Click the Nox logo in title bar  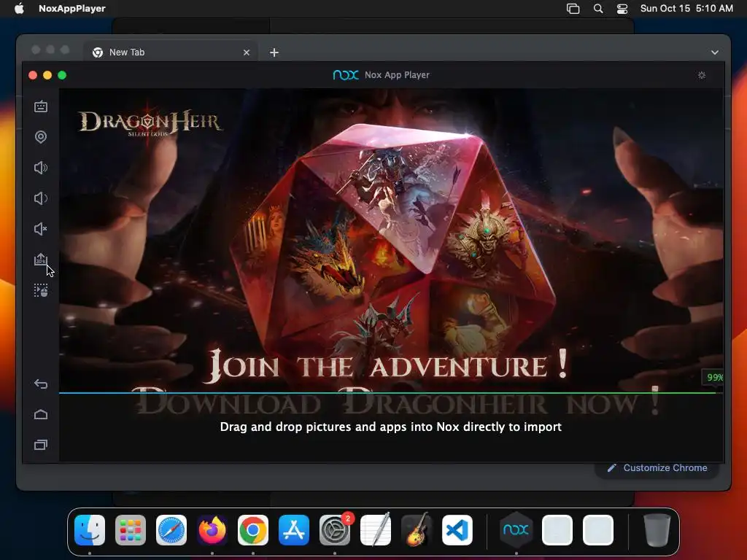346,75
